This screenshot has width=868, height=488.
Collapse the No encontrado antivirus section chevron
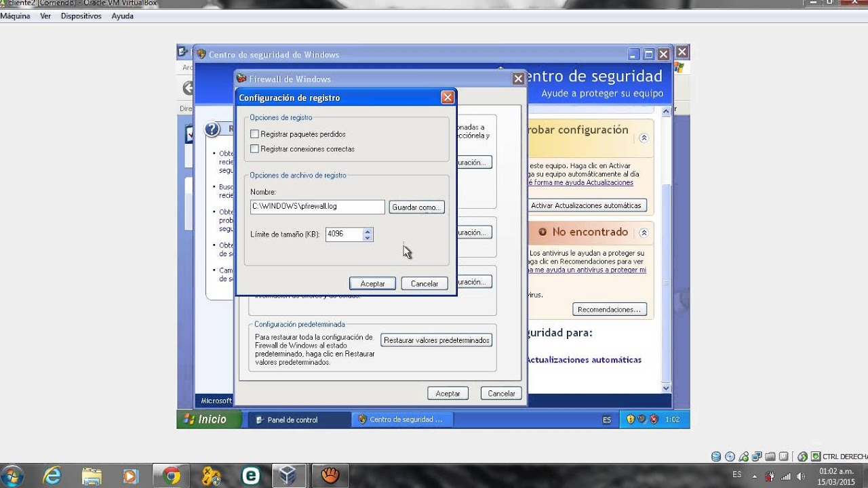(644, 232)
